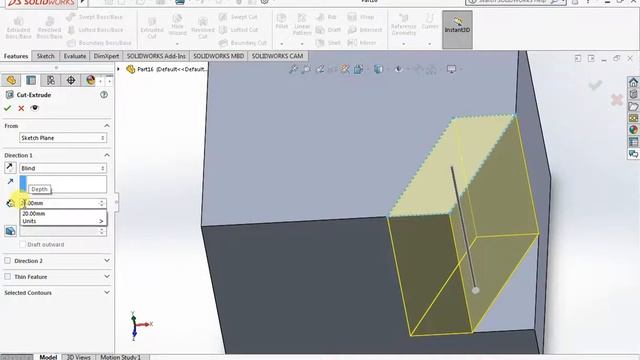This screenshot has height=360, width=640.
Task: Open Appearances color ball in task pane
Action: coord(633,130)
